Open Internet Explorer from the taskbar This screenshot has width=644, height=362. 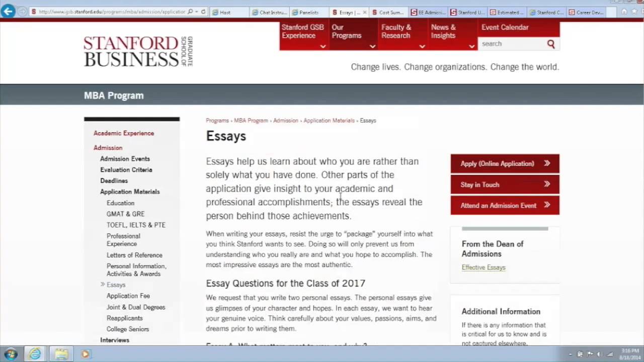tap(35, 354)
